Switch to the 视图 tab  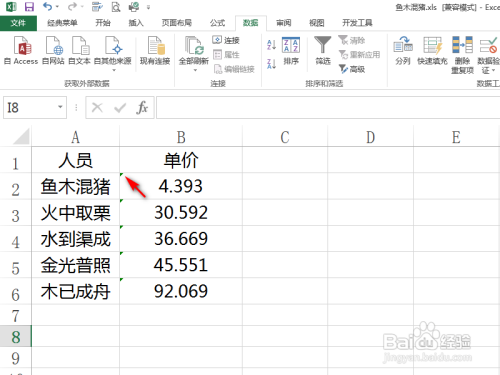(x=316, y=23)
